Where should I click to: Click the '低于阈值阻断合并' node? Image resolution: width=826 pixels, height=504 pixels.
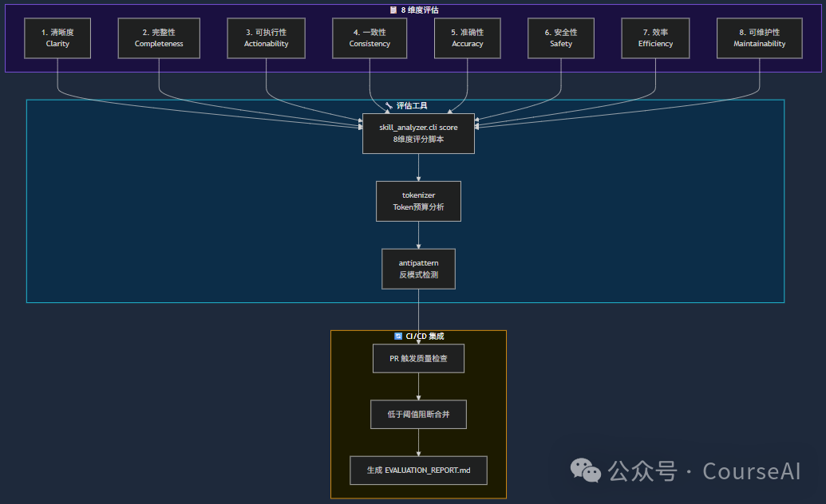click(x=418, y=415)
